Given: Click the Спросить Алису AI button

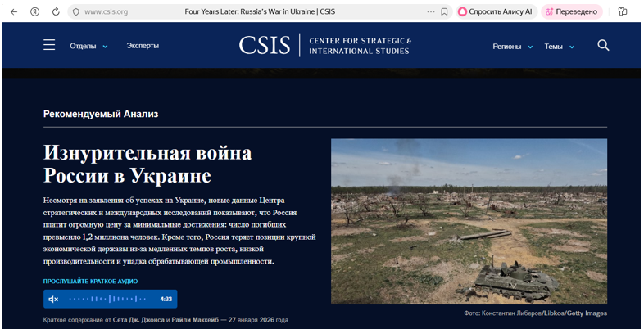Looking at the screenshot, I should pos(494,11).
